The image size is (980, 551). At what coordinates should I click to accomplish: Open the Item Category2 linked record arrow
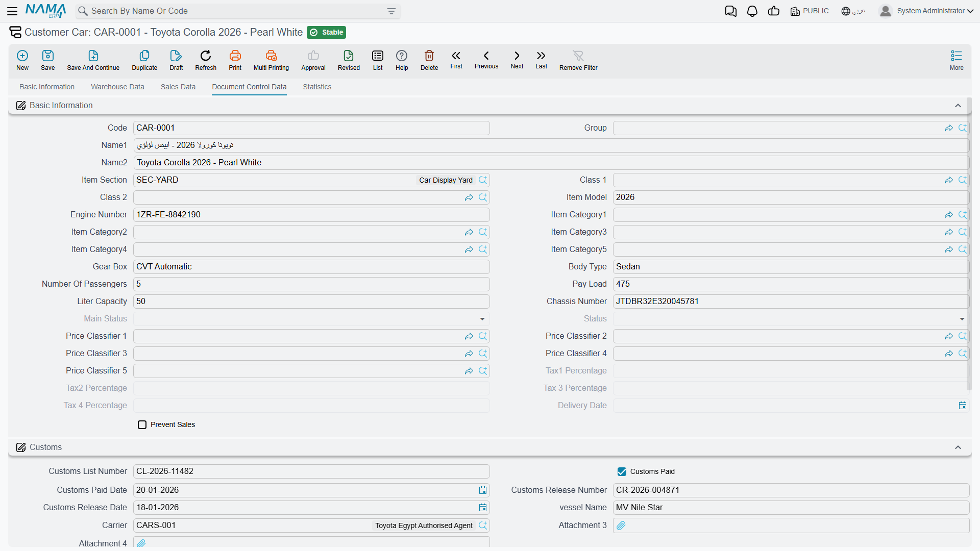point(469,232)
